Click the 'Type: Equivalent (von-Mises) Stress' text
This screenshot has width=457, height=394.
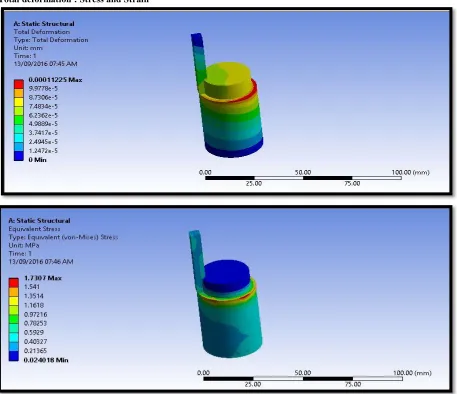tap(63, 237)
